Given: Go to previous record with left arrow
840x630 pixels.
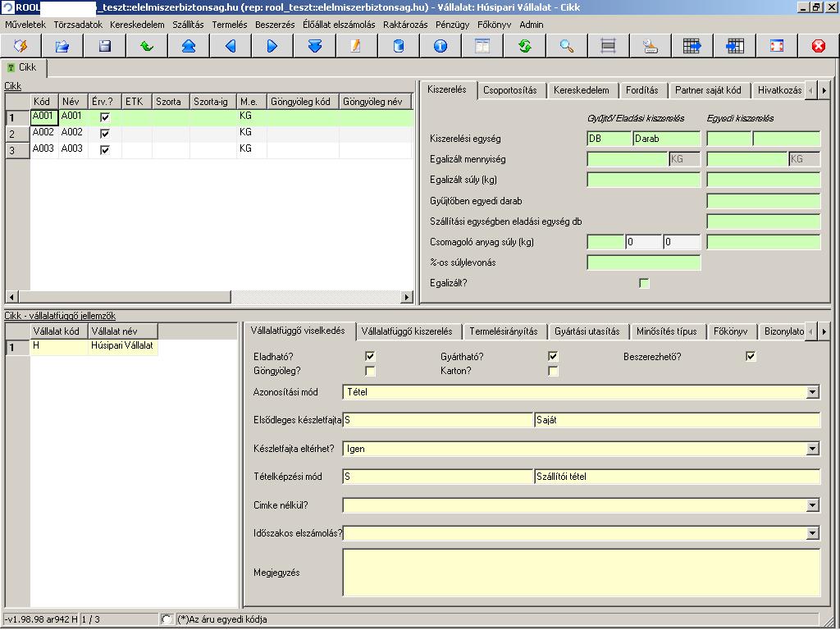Looking at the screenshot, I should (x=231, y=46).
